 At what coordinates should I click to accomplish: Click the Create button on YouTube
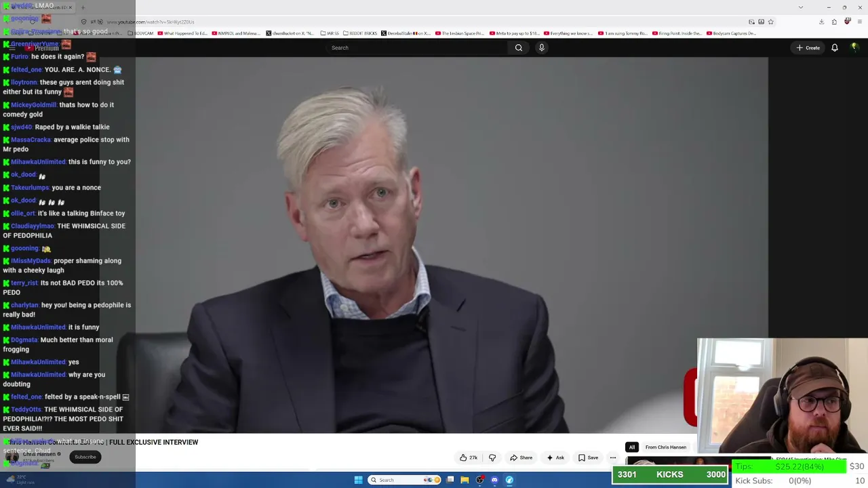click(808, 47)
